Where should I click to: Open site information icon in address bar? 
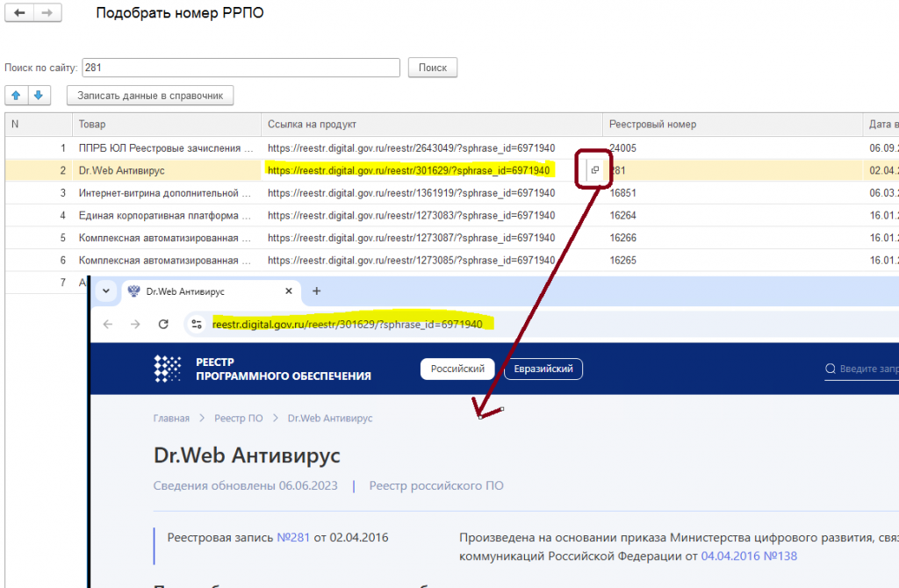click(197, 325)
